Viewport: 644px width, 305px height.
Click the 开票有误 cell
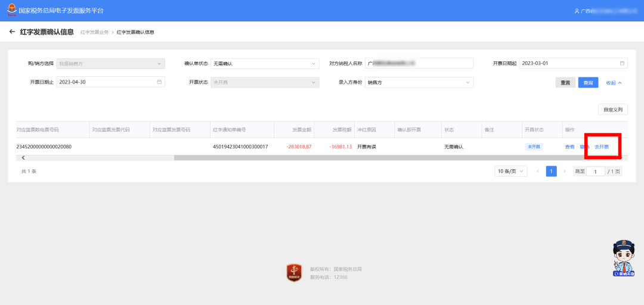click(366, 147)
